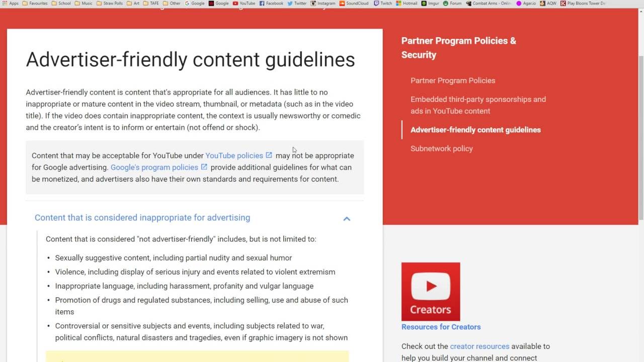Open Subnetwork policy sidebar item
Viewport: 644px width, 362px height.
pos(442,148)
